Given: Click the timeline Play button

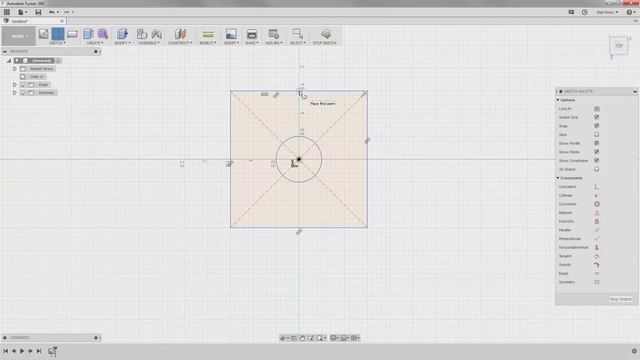Looking at the screenshot, I should point(22,351).
